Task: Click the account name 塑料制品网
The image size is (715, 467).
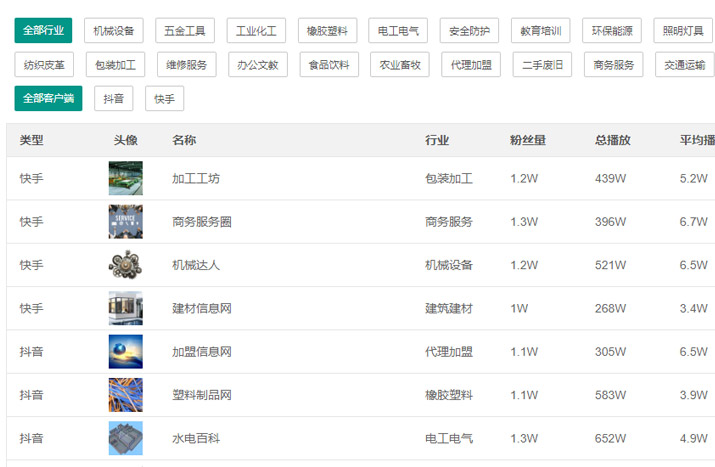Action: point(202,395)
